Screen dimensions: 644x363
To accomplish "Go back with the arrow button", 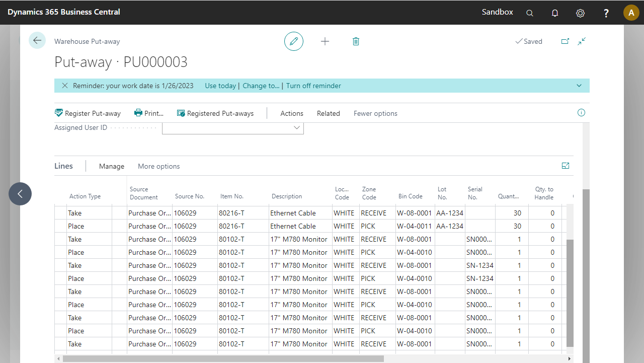I will click(x=37, y=40).
